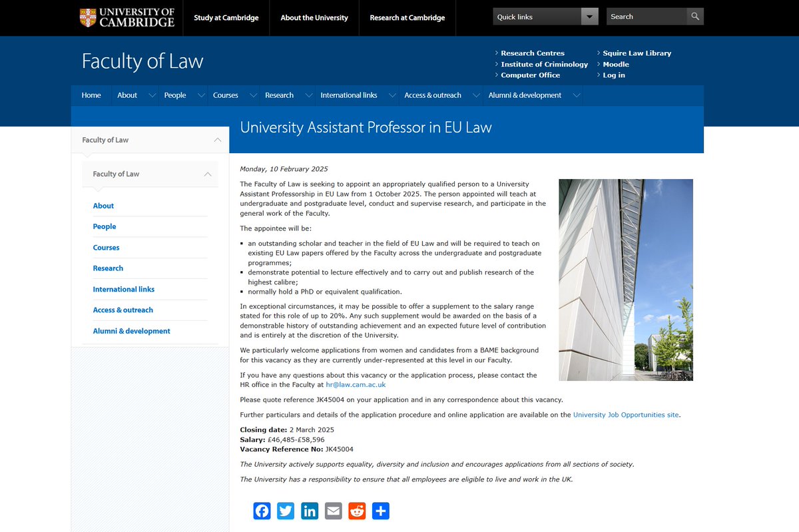Select People in the sidebar

(105, 226)
